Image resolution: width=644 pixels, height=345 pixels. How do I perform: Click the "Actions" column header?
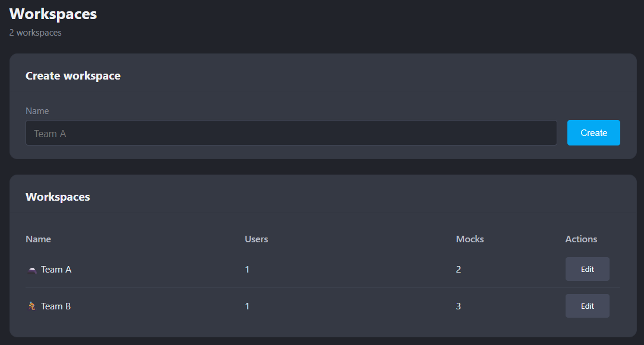pos(581,239)
